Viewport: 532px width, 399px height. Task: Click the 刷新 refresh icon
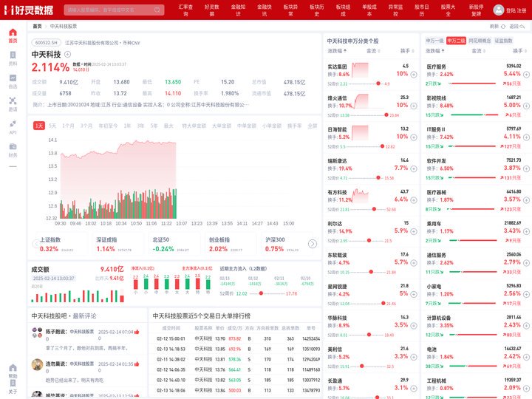point(503,26)
